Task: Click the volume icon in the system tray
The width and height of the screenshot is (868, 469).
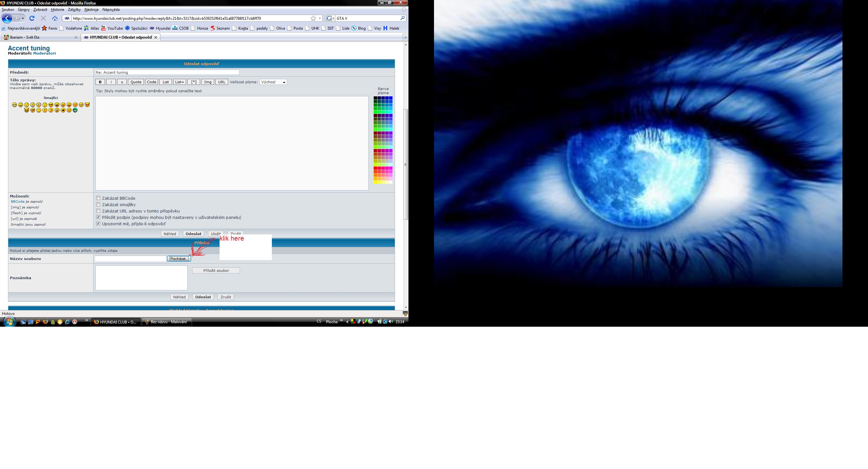Action: coord(391,322)
